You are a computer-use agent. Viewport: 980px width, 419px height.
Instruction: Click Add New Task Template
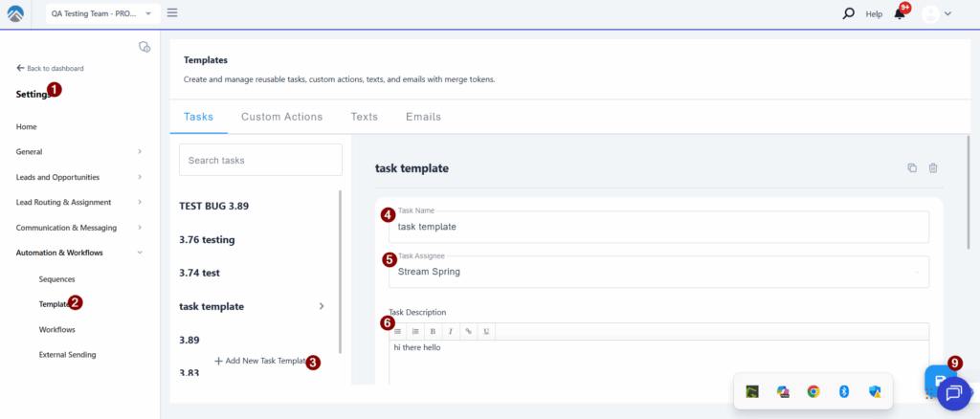pos(260,361)
